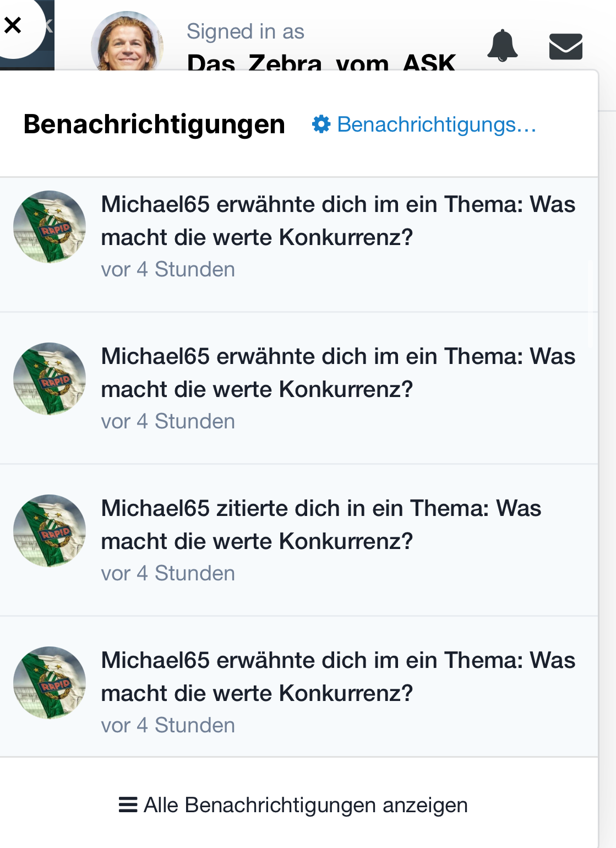Screen dimensions: 616x848
Task: Click the "Signed in as" label
Action: click(x=245, y=32)
